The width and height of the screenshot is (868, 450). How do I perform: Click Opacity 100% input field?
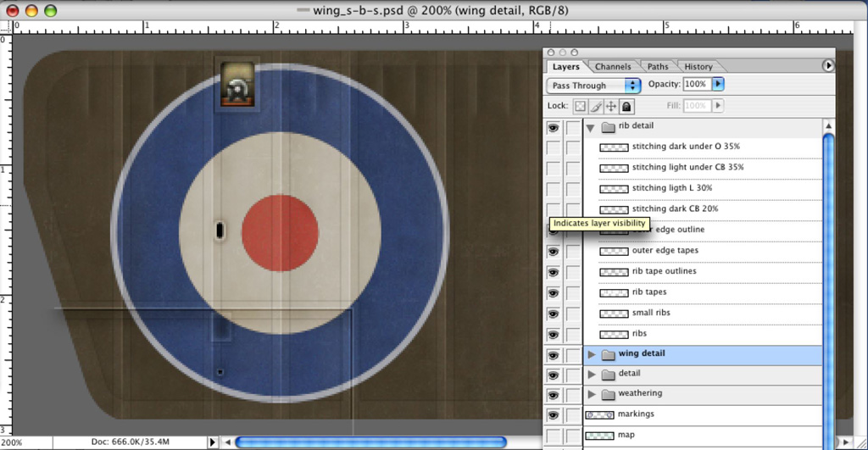coord(698,84)
